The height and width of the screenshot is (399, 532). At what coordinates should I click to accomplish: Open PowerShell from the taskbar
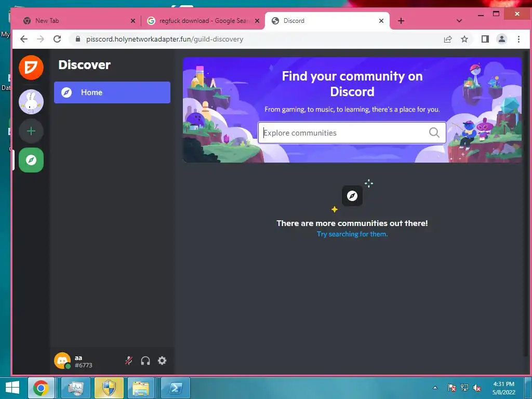pyautogui.click(x=176, y=388)
